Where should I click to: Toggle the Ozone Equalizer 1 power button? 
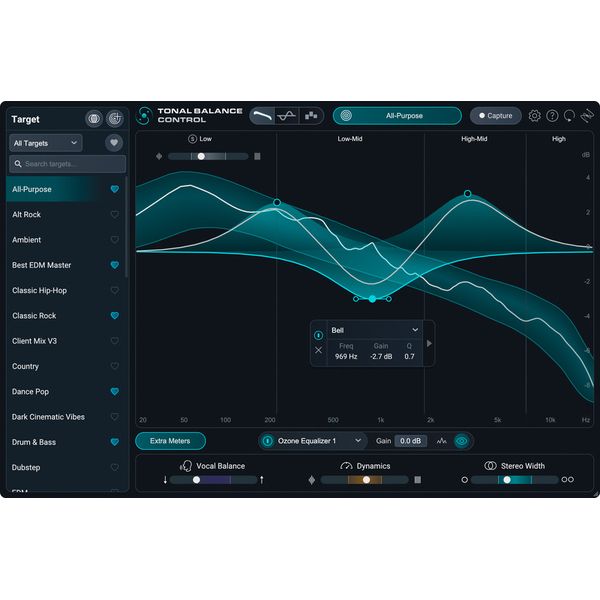click(x=268, y=441)
